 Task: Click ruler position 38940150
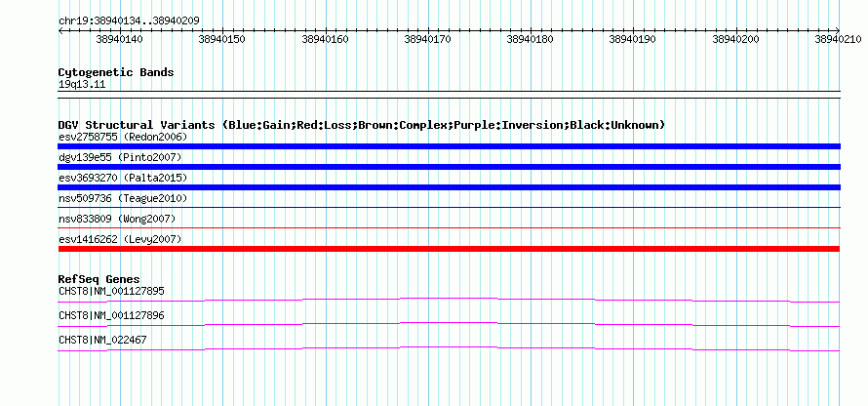pyautogui.click(x=222, y=39)
